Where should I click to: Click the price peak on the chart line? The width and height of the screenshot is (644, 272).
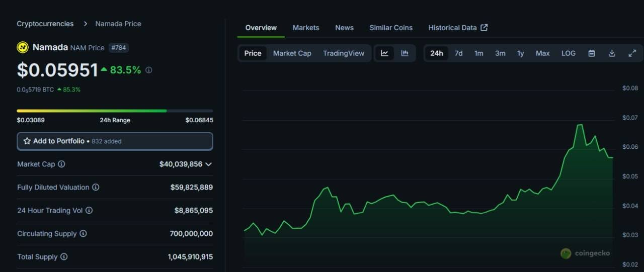tap(580, 125)
